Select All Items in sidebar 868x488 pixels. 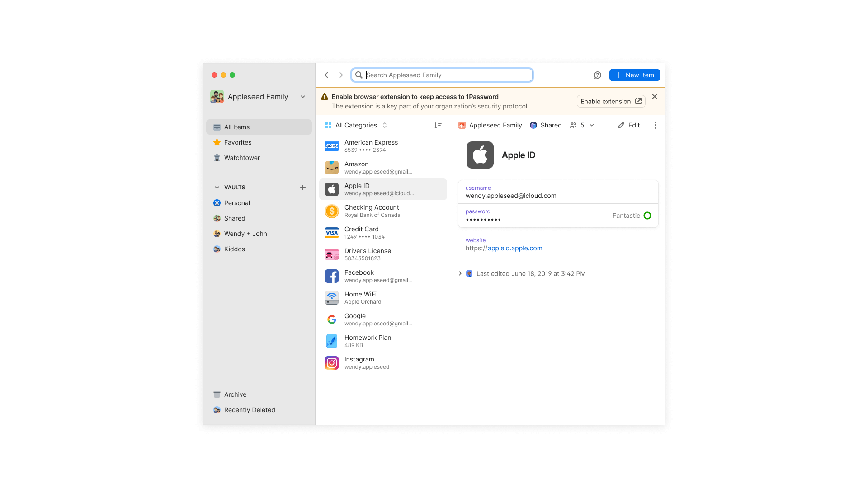[x=259, y=127]
